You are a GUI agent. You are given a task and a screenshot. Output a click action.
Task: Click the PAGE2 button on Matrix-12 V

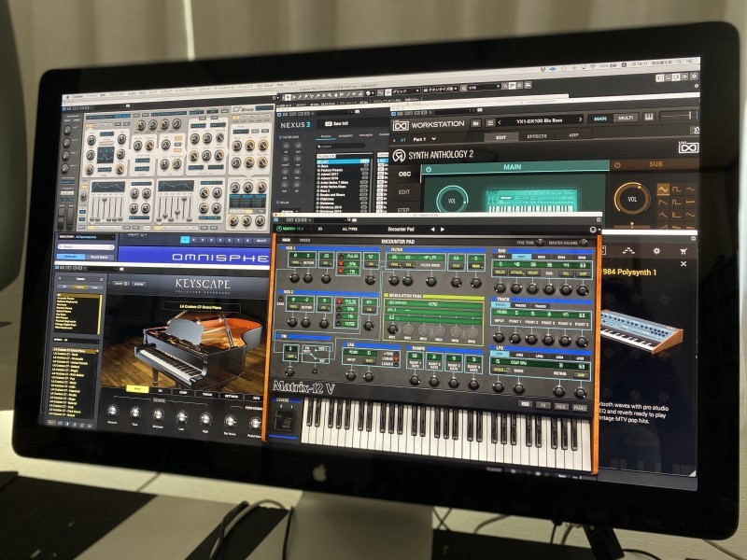(x=582, y=407)
